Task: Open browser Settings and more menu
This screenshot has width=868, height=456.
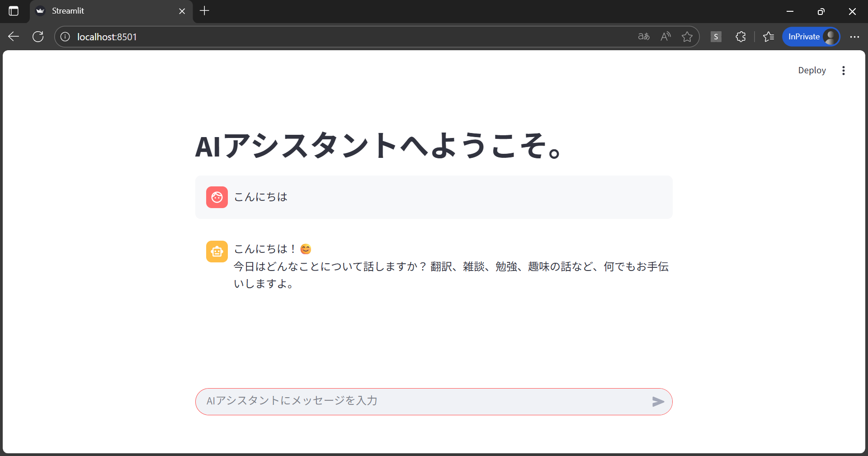Action: [854, 37]
